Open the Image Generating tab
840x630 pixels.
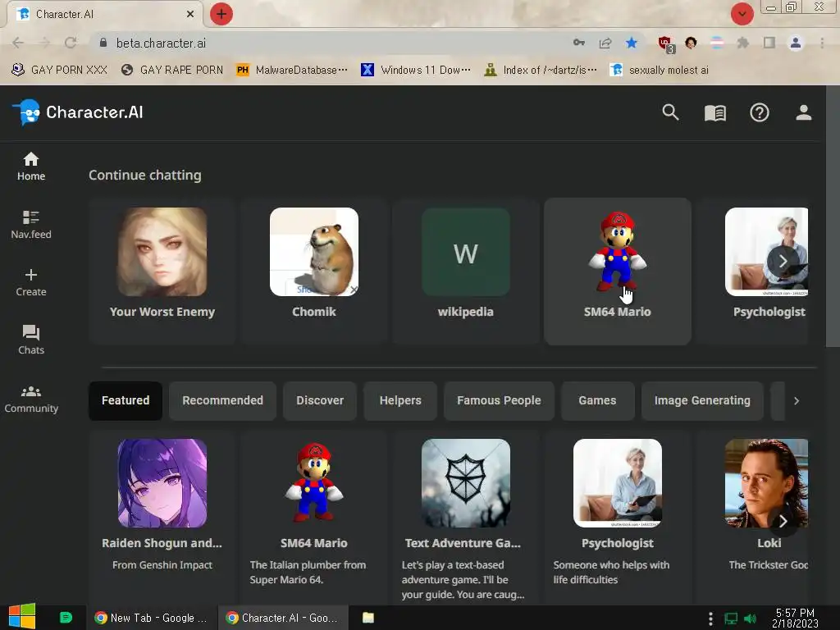pyautogui.click(x=702, y=400)
